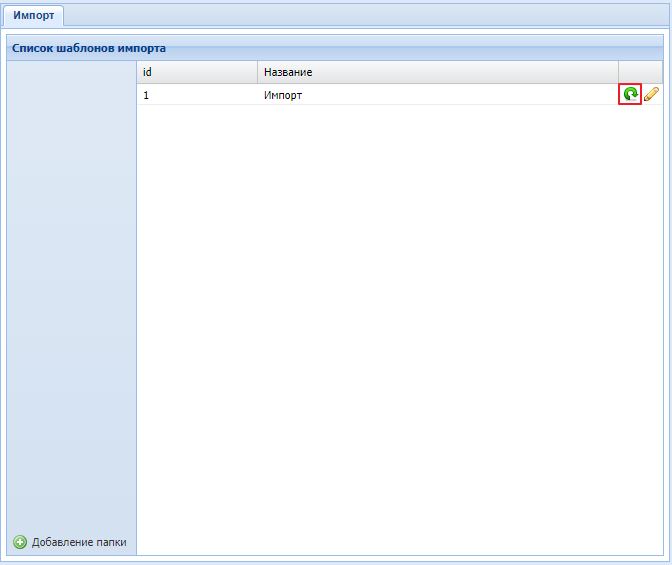Click the Добавление папки link
The height and width of the screenshot is (565, 672).
click(79, 542)
